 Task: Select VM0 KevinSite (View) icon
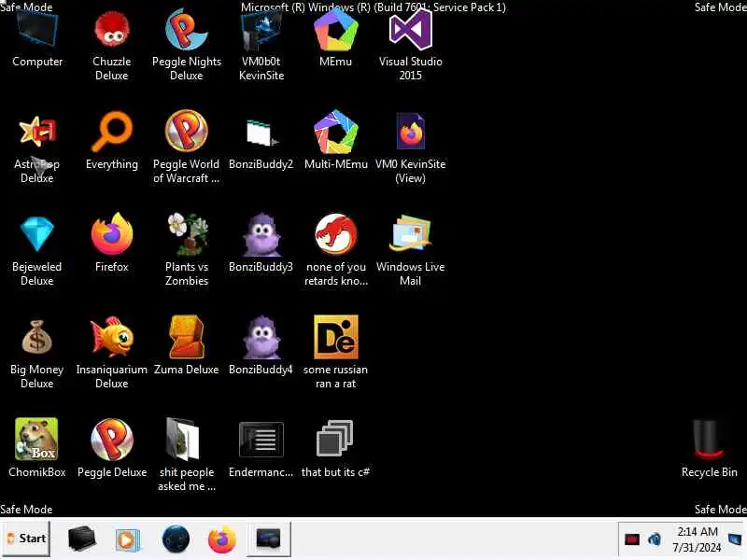(411, 131)
